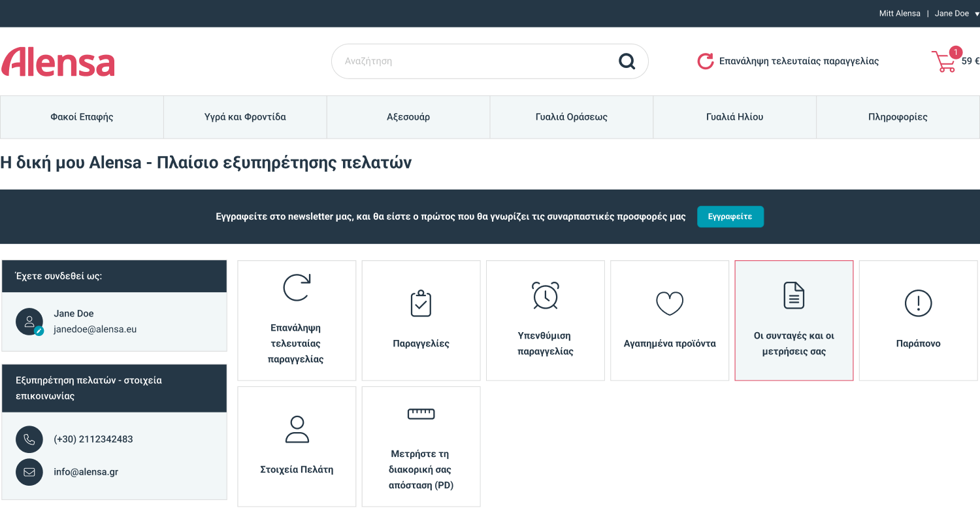980x521 pixels.
Task: Open the shopping cart icon
Action: point(943,61)
